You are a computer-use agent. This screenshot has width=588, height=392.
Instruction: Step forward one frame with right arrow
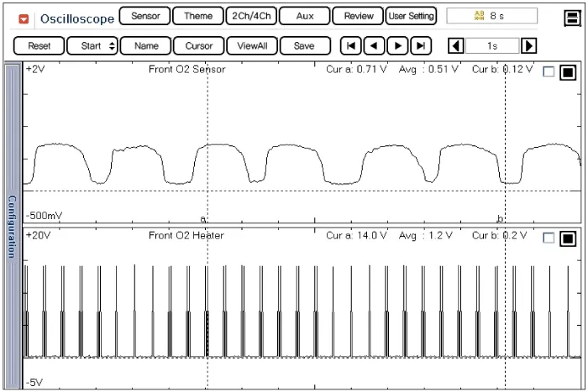tap(398, 46)
